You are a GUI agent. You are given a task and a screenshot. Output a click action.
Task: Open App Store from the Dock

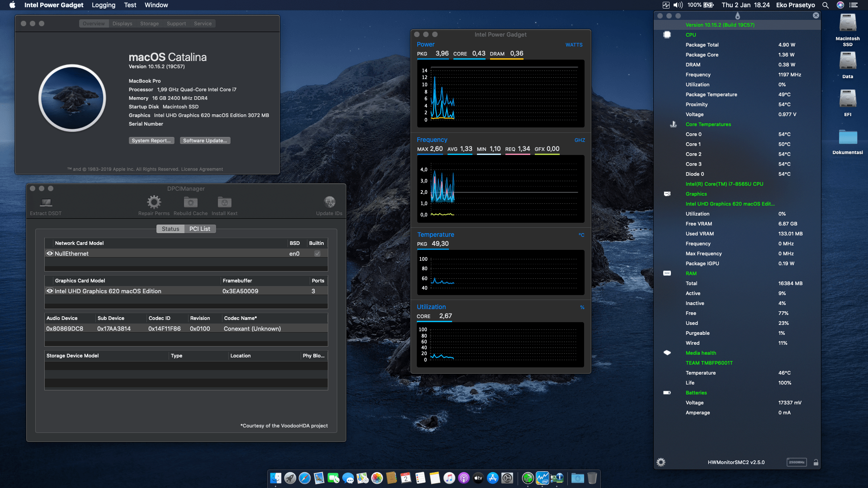(x=493, y=478)
